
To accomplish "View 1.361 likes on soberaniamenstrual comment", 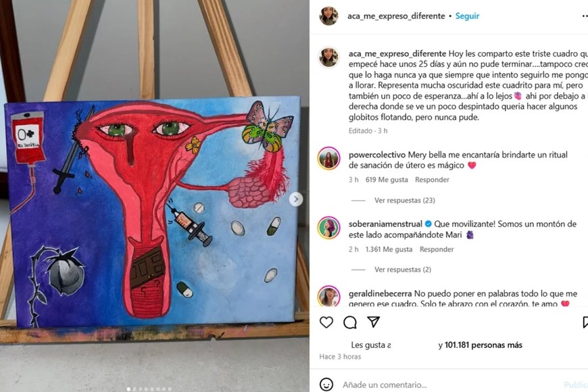I will click(389, 249).
